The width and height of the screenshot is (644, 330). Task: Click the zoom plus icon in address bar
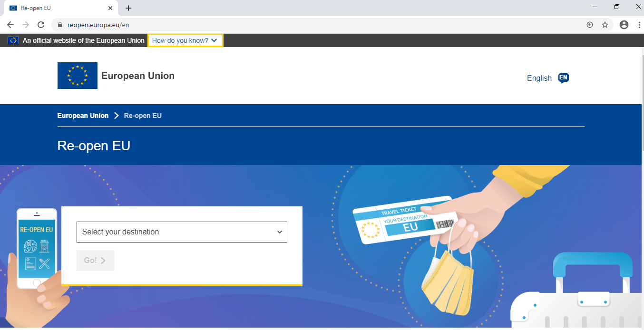click(590, 25)
